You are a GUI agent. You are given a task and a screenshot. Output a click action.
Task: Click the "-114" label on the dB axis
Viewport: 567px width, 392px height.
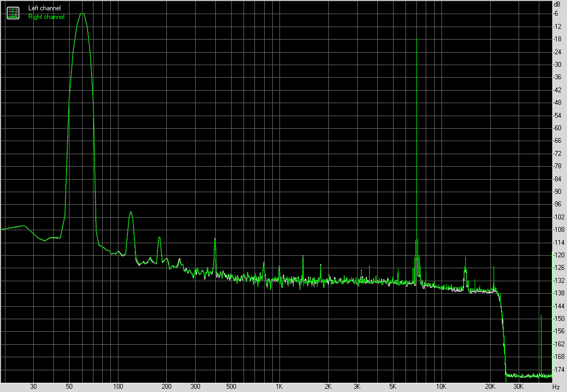click(559, 243)
